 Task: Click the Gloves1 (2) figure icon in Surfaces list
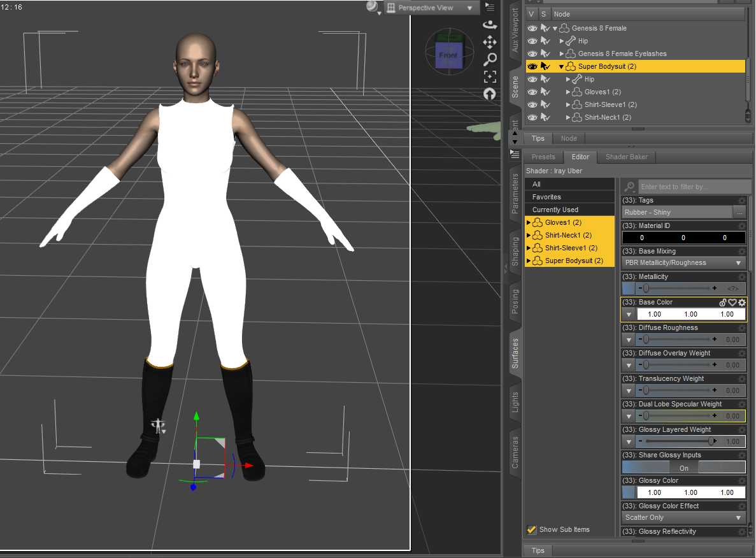538,222
